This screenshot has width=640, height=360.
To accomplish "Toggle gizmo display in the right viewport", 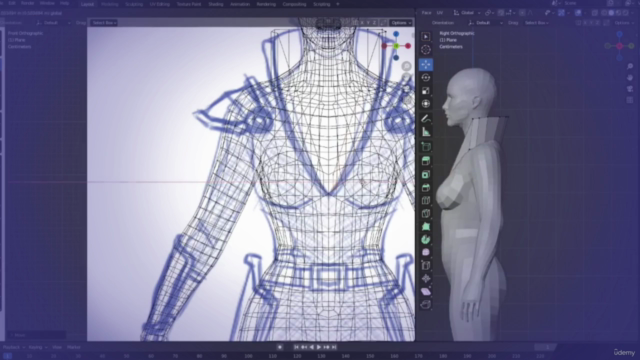I will [x=562, y=13].
